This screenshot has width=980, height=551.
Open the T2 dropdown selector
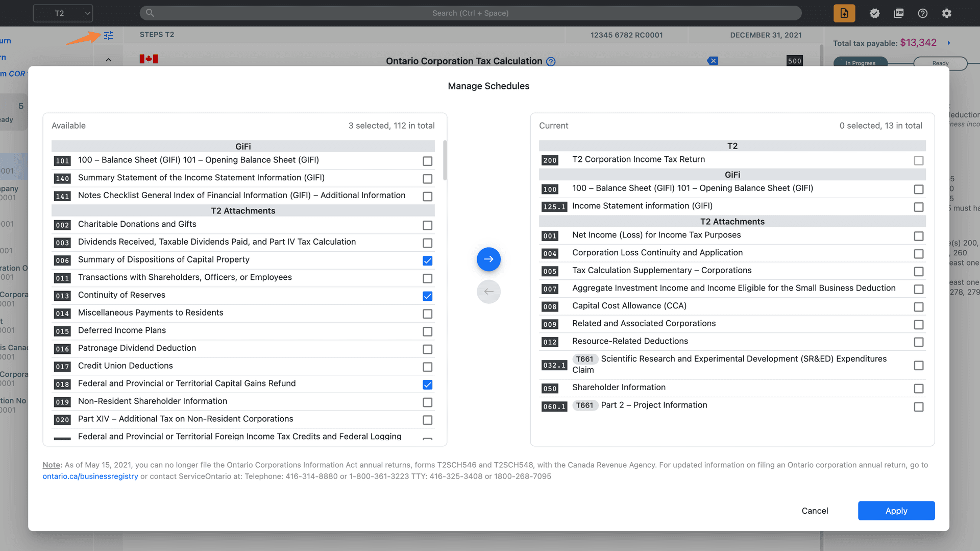pyautogui.click(x=63, y=13)
